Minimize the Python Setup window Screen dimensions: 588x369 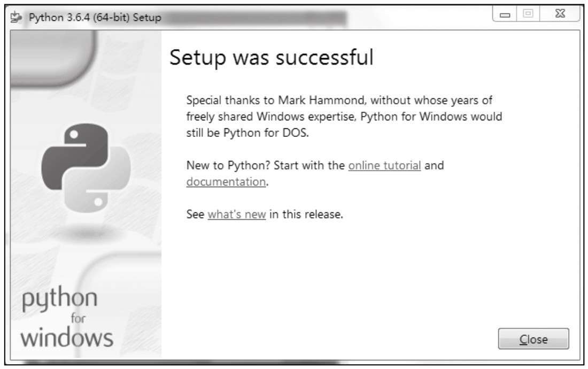click(505, 17)
